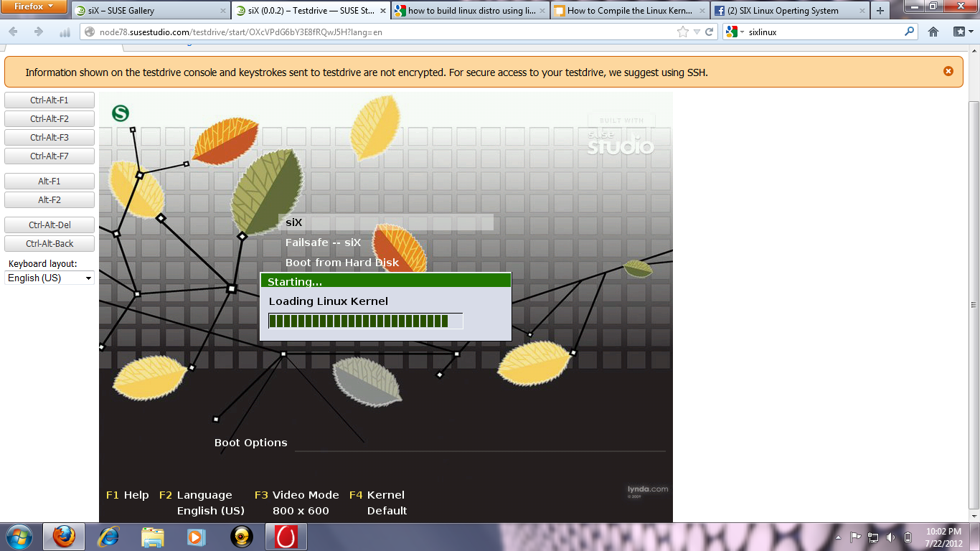This screenshot has height=551, width=980.
Task: Click the search magnifier icon
Action: pos(910,32)
